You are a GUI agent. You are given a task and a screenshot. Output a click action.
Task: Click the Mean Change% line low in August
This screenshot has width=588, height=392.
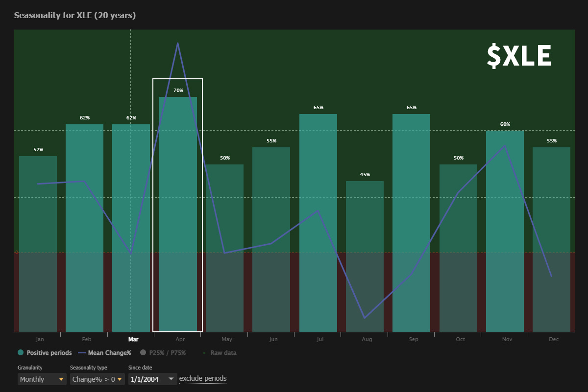click(x=365, y=318)
